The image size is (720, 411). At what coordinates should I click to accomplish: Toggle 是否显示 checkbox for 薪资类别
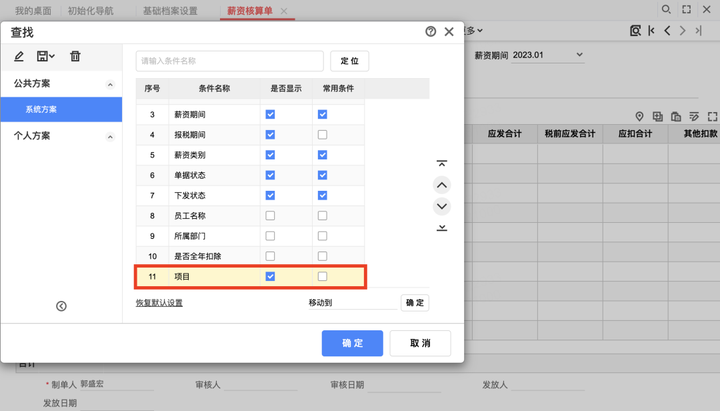(x=270, y=155)
